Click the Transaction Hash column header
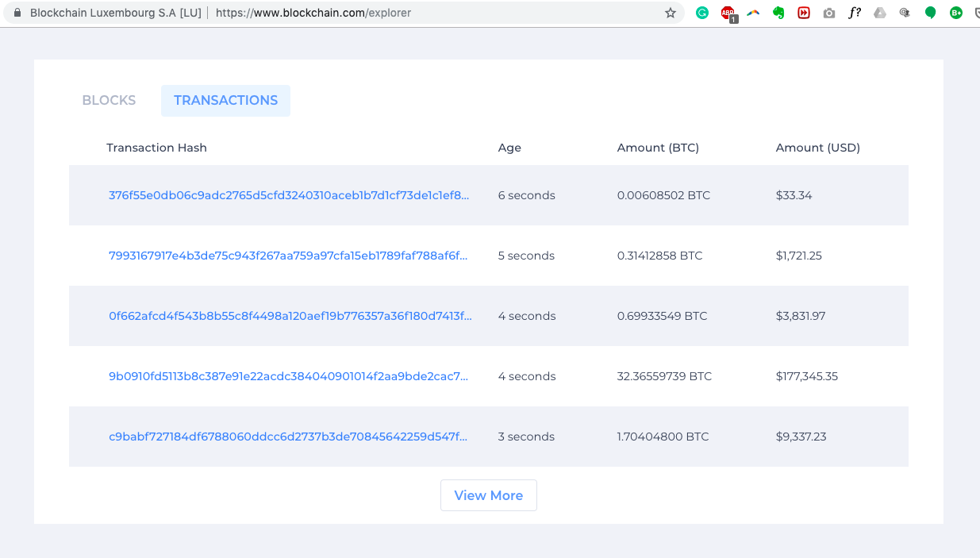The height and width of the screenshot is (558, 980). (x=156, y=148)
